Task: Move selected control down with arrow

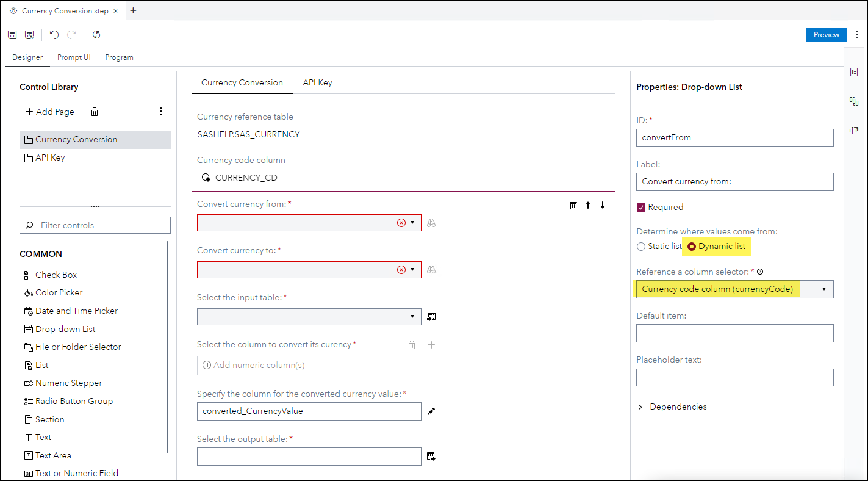Action: [x=603, y=205]
